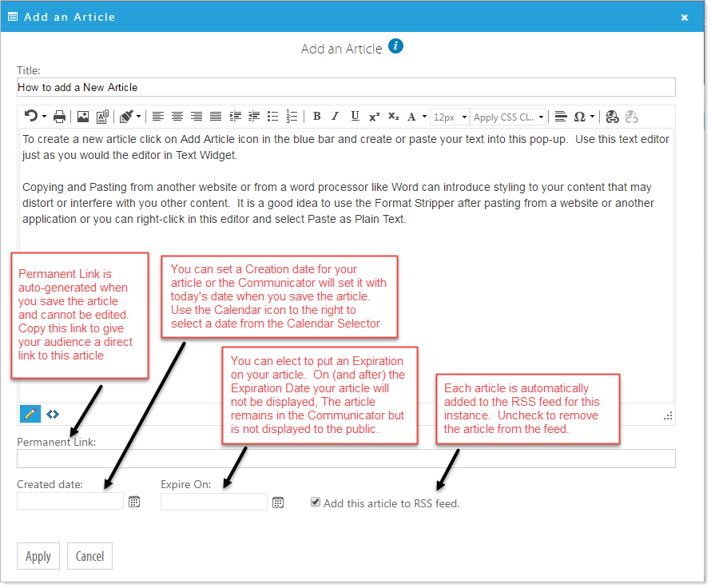
Task: Justify the text
Action: pyautogui.click(x=216, y=117)
